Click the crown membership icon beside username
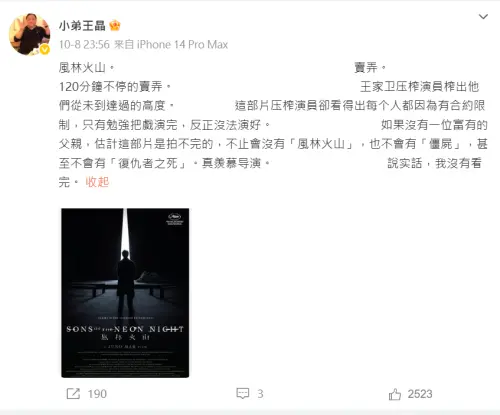The height and width of the screenshot is (415, 500). pos(115,25)
